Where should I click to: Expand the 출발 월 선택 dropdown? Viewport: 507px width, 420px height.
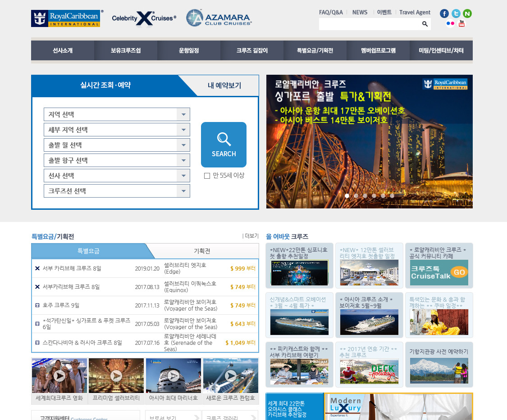click(117, 145)
